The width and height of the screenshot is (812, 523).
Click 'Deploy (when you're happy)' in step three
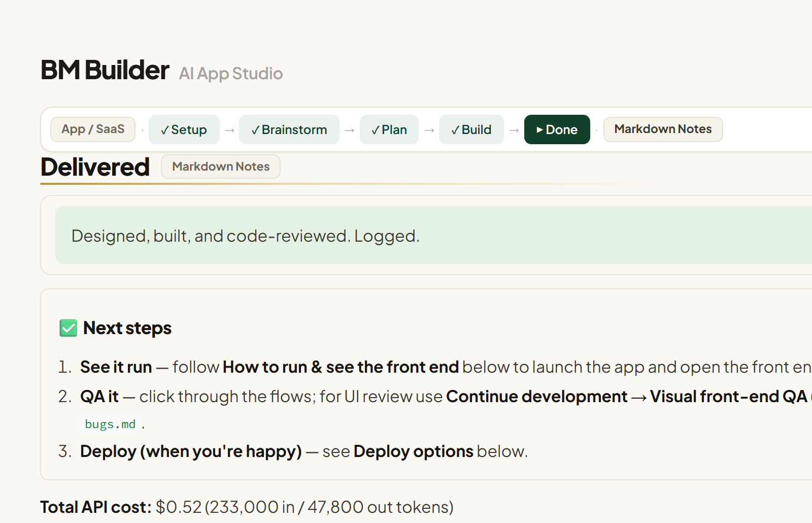click(x=191, y=451)
